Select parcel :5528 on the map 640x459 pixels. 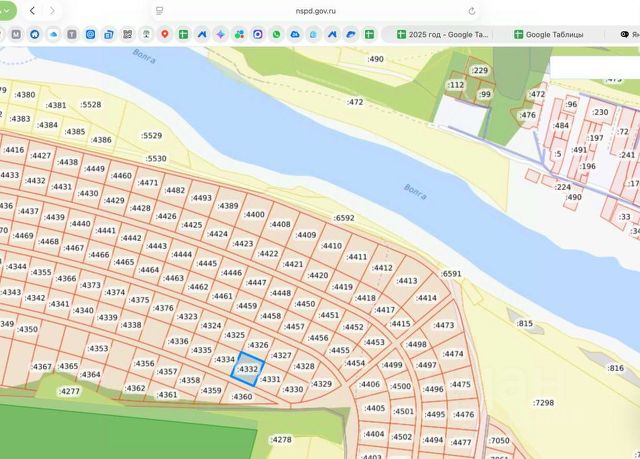click(91, 104)
